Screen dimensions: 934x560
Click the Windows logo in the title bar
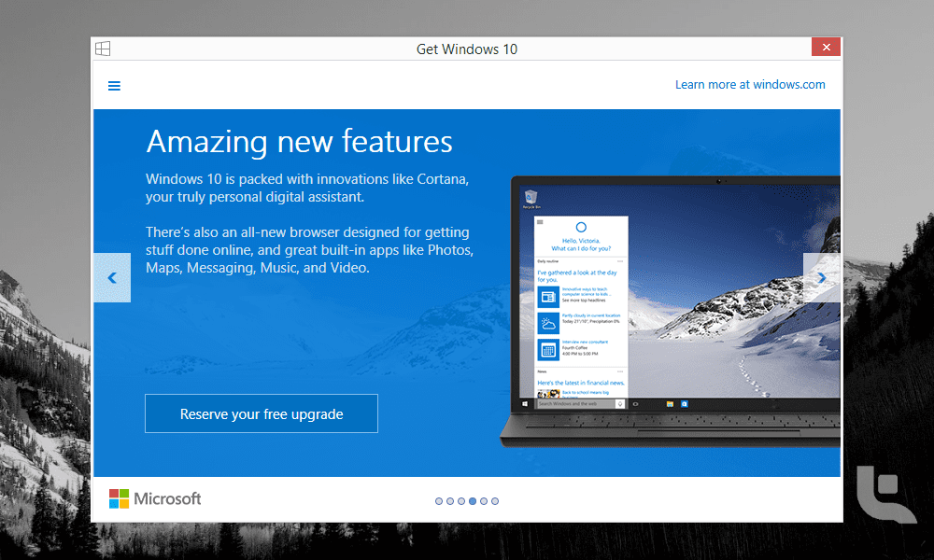pyautogui.click(x=103, y=49)
